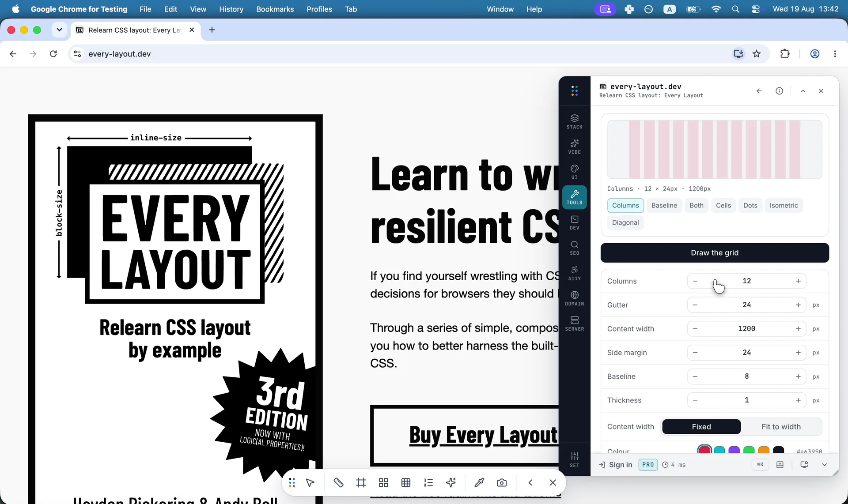Close the floating toolbar

553,483
